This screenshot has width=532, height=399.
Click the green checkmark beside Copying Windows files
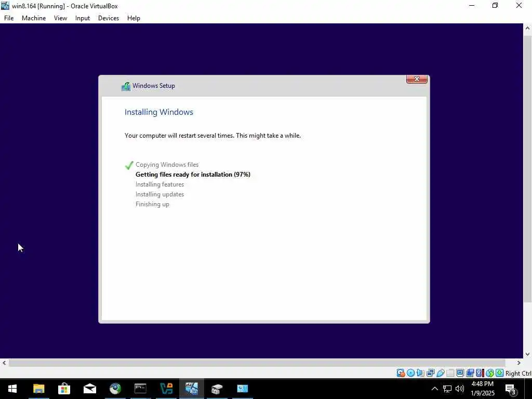pos(129,165)
